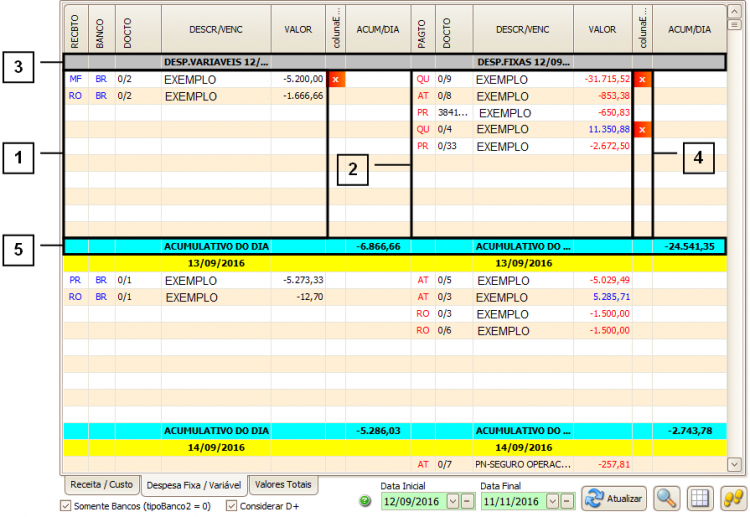This screenshot has height=517, width=750.
Task: Select the Despesa Fixa / Variável tab
Action: (x=193, y=485)
